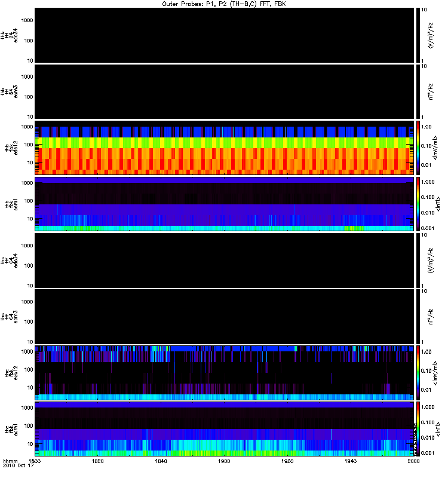Screen dimensions: 448x478
Task: Click the 1840 time axis label
Action: pyautogui.click(x=161, y=461)
